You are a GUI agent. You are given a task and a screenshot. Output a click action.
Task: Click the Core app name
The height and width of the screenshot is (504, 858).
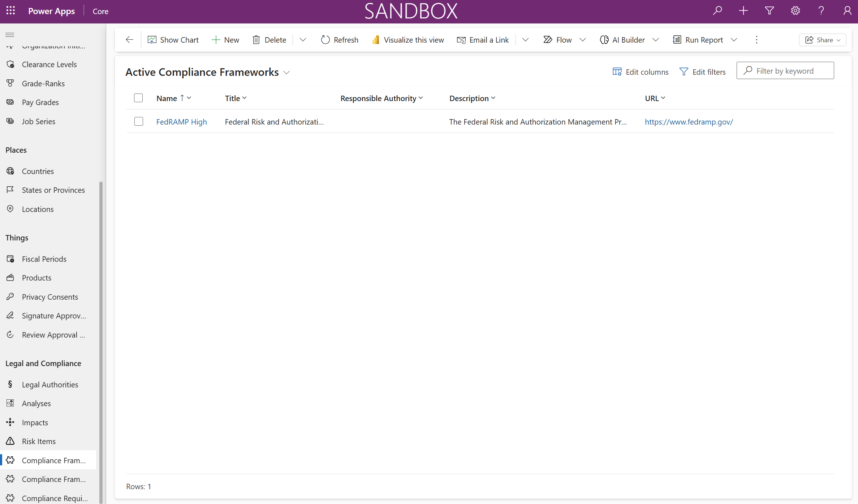pyautogui.click(x=100, y=11)
